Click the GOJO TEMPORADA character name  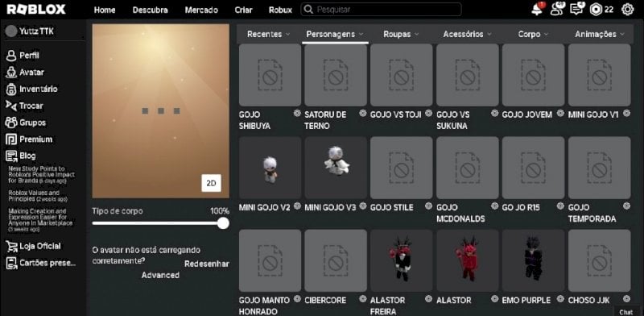pos(592,213)
